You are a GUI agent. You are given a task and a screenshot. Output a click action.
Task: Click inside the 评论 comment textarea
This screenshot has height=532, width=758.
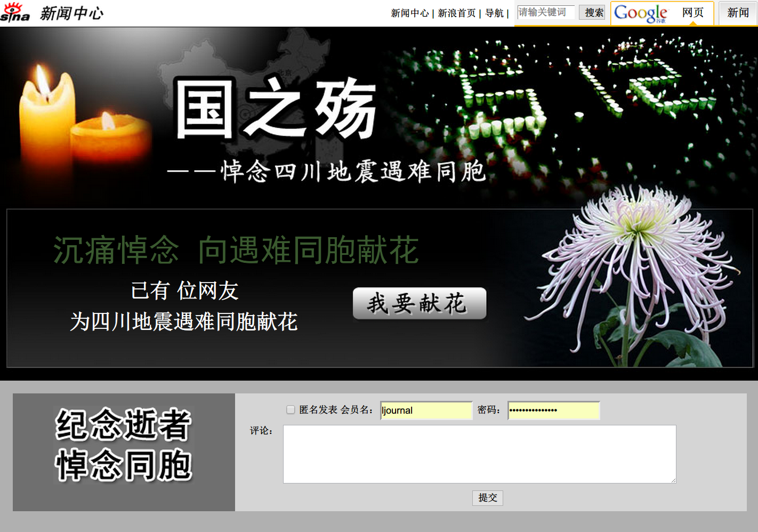coord(479,454)
